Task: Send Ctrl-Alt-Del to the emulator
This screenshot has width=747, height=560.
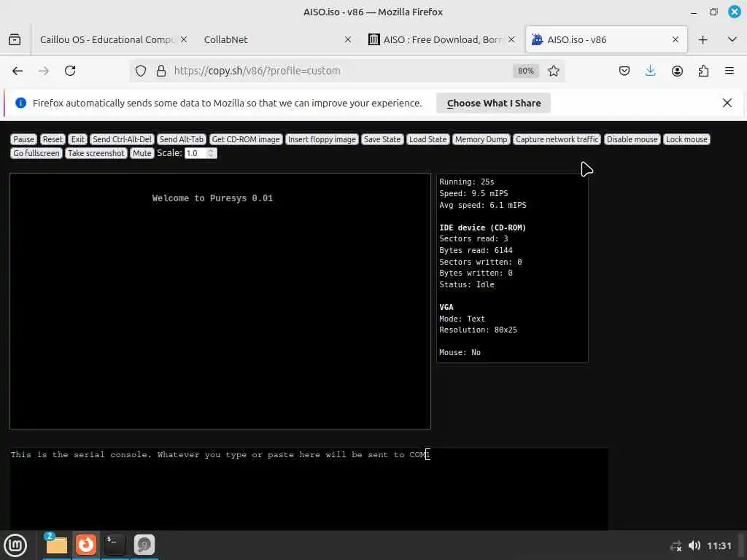Action: click(122, 139)
